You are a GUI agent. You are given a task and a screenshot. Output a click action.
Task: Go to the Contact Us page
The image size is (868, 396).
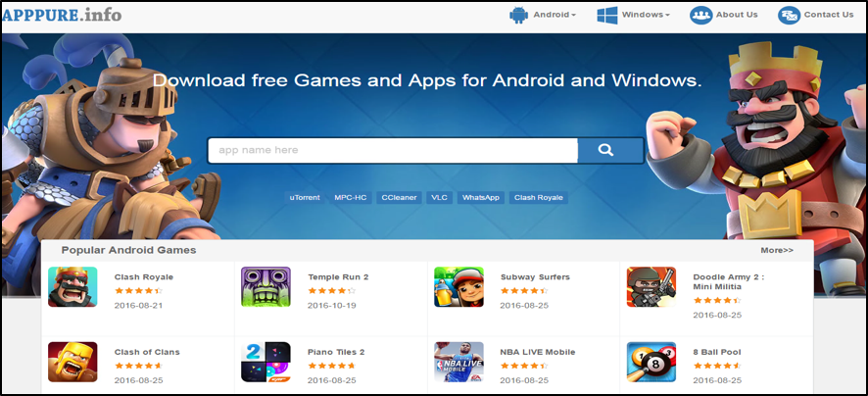(x=815, y=15)
